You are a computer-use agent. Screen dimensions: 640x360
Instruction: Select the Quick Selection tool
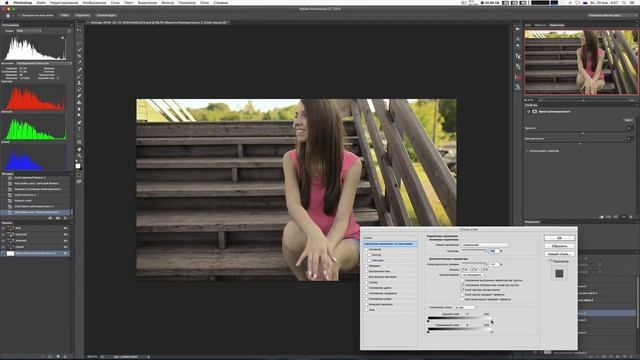79,49
